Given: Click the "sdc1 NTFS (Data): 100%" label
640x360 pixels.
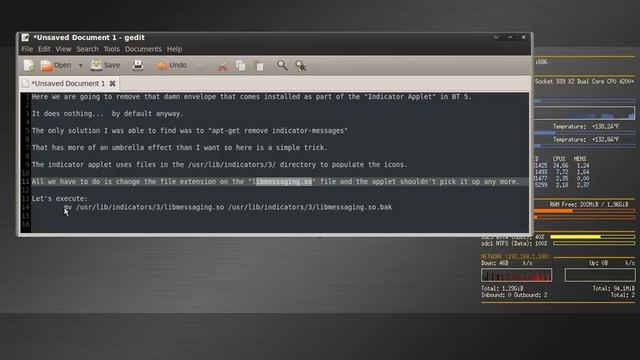Looking at the screenshot, I should pos(514,244).
